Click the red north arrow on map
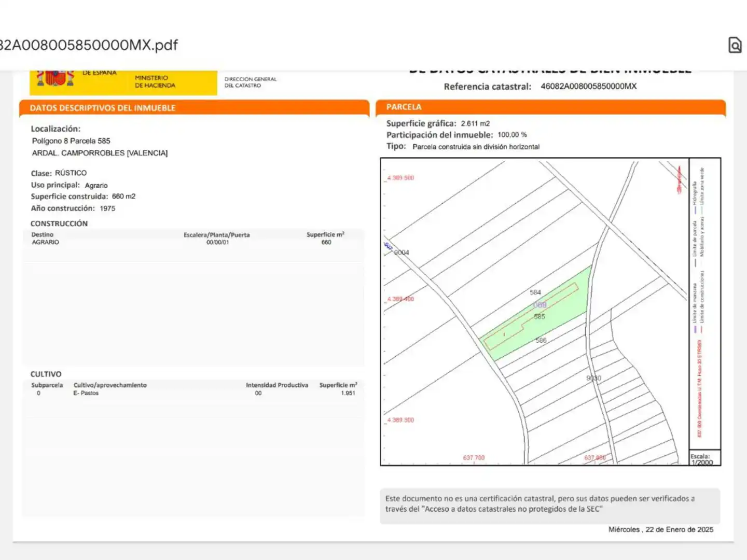 tap(679, 180)
